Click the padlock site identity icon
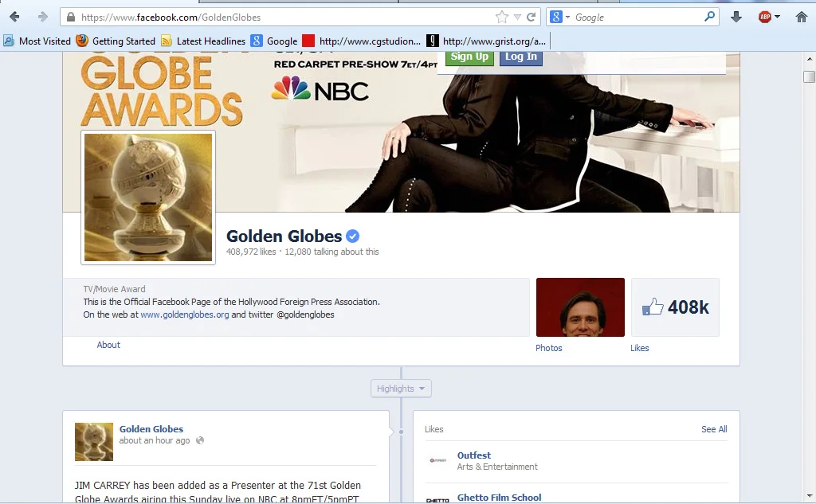Screen dimensions: 816x504 (71, 18)
